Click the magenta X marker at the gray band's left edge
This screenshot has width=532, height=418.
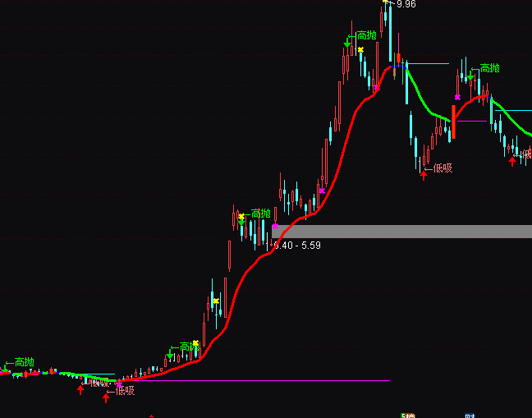pos(275,226)
